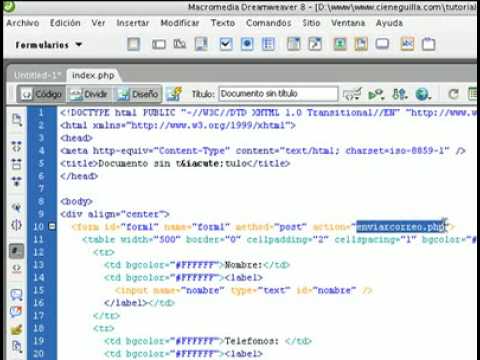Insert a Checkbox form object
The height and width of the screenshot is (360, 480).
(226, 44)
